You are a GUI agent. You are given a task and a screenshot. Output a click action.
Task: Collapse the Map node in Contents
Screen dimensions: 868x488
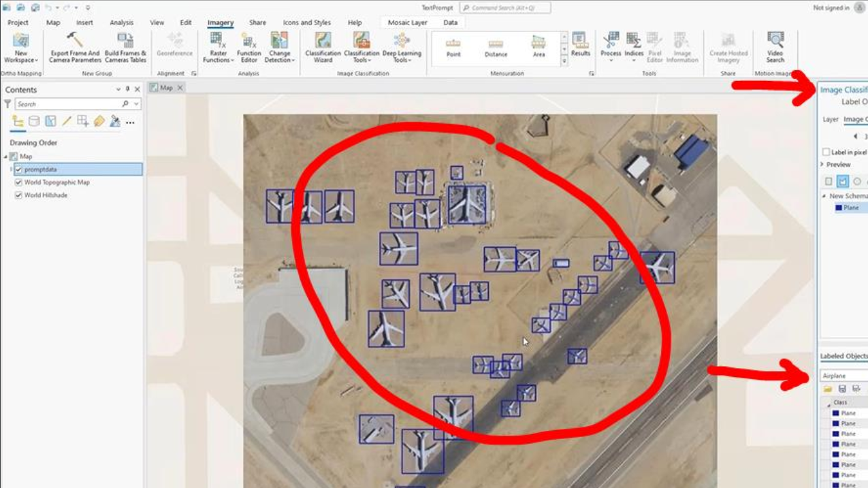point(5,157)
